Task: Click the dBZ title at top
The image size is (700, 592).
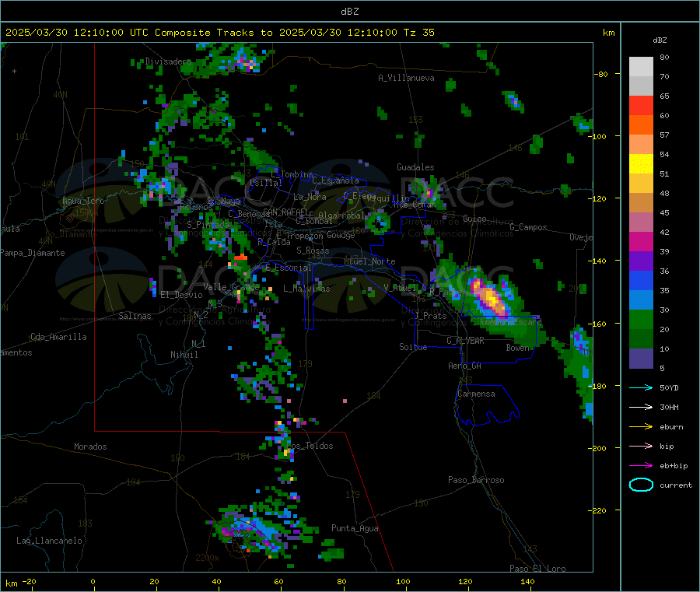Action: [349, 12]
